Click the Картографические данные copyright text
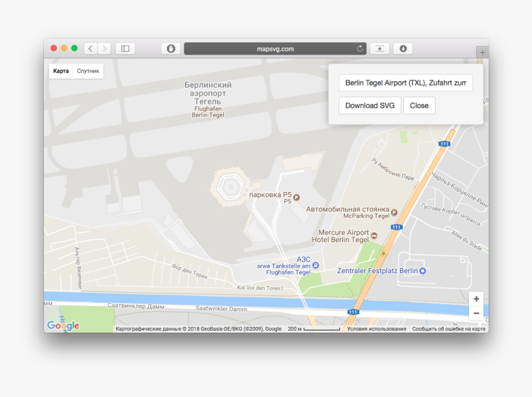Viewport: 532px width, 397px height. [x=199, y=329]
